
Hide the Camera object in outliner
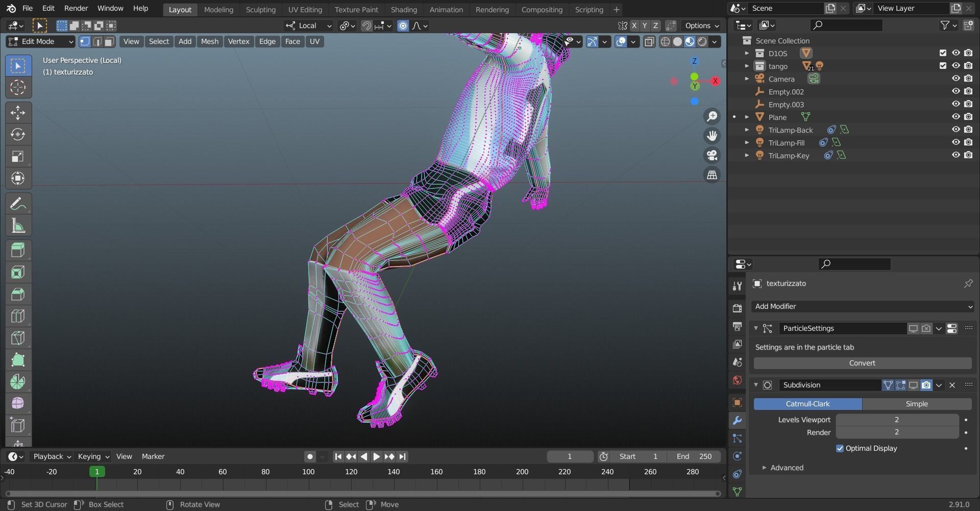pyautogui.click(x=956, y=79)
